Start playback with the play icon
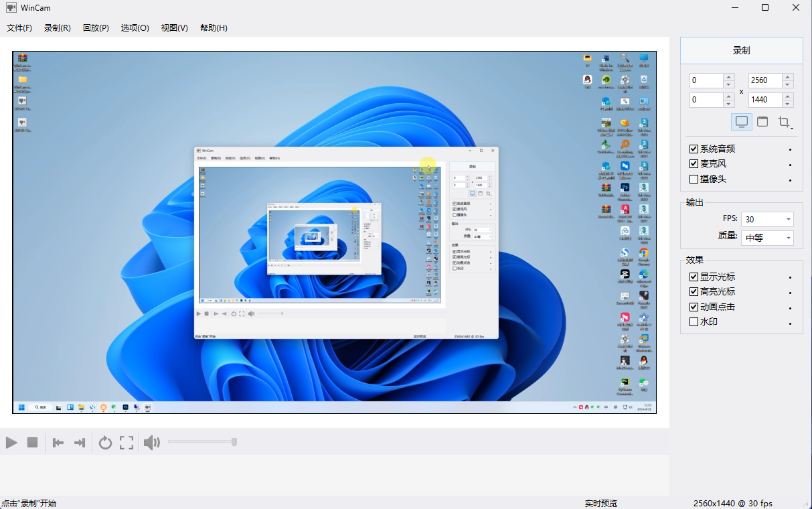 [x=11, y=442]
